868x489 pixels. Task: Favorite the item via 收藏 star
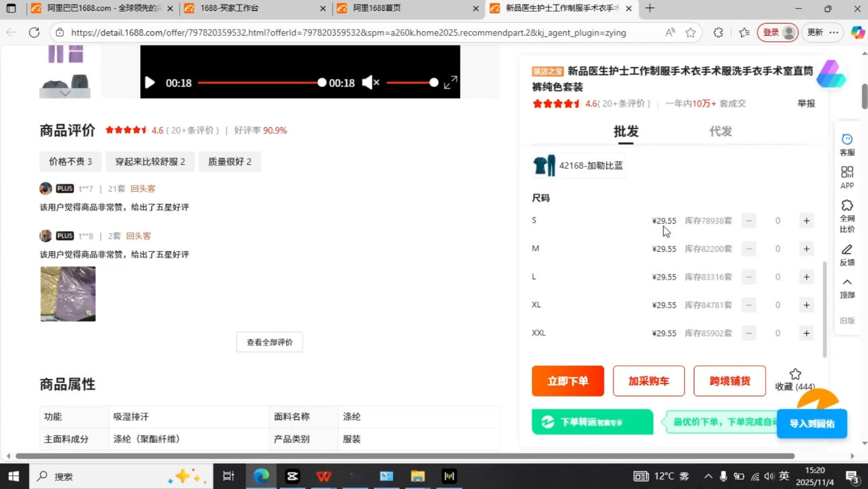796,376
